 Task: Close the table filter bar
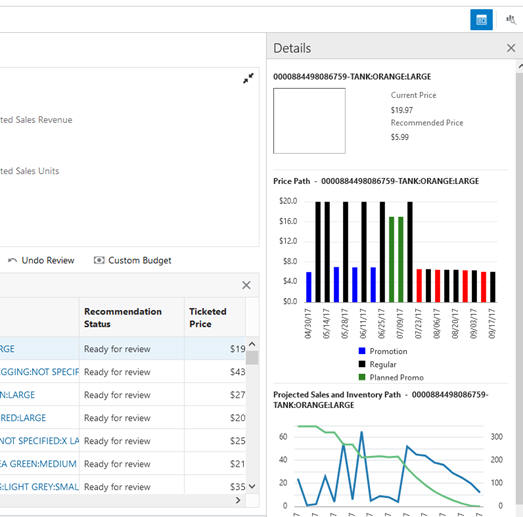(246, 285)
